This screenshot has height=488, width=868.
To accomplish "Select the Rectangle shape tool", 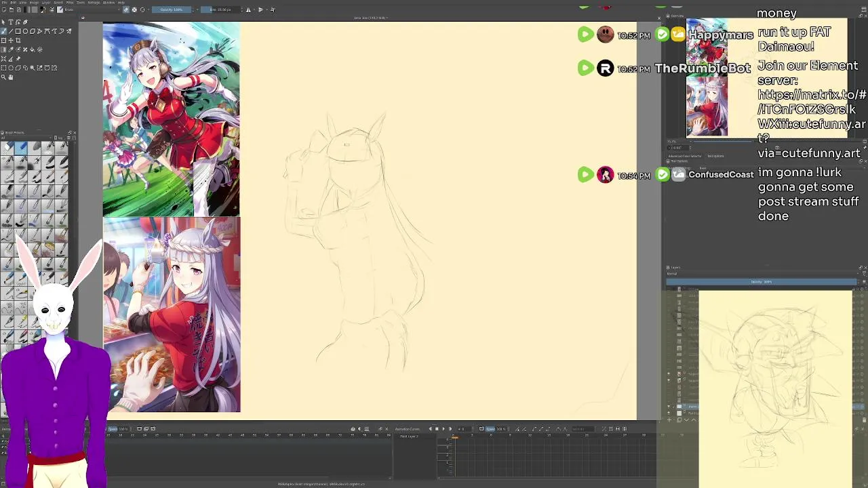I will pos(18,31).
